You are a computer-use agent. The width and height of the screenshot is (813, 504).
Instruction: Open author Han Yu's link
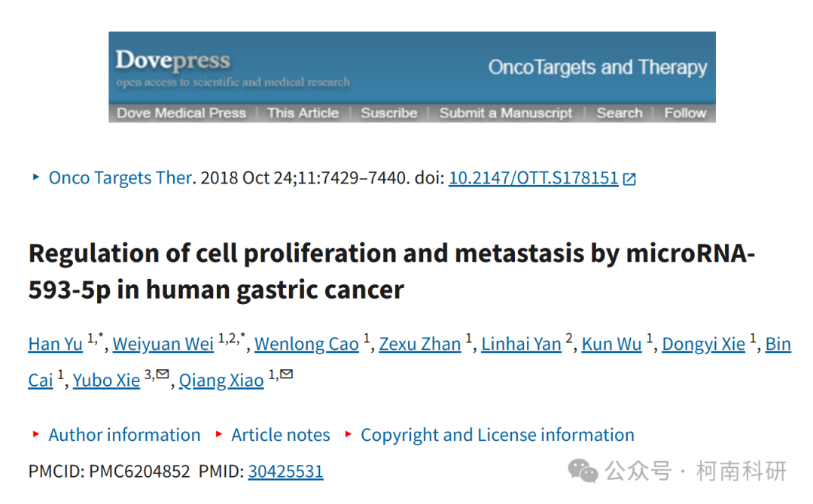56,344
